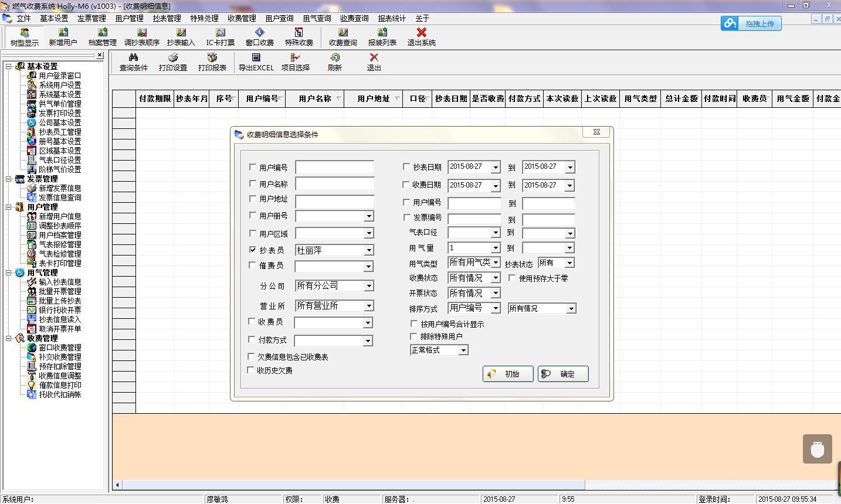Open the 报表统计 menu

point(391,18)
